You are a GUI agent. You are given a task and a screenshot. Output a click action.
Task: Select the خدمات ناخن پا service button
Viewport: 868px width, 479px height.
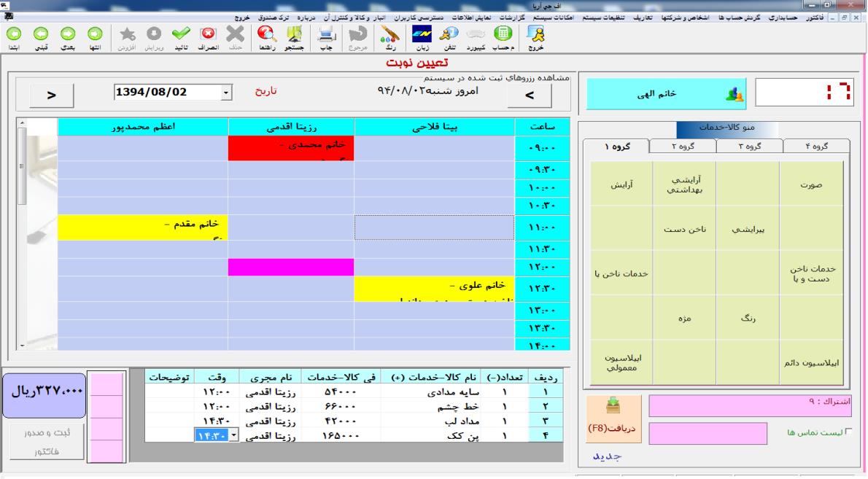point(621,273)
